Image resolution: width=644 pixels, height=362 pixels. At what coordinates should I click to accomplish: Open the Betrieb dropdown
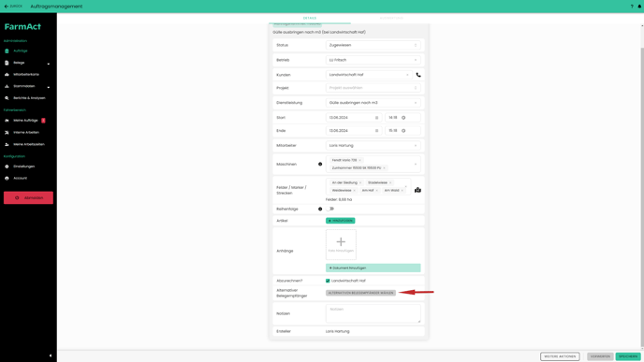373,60
